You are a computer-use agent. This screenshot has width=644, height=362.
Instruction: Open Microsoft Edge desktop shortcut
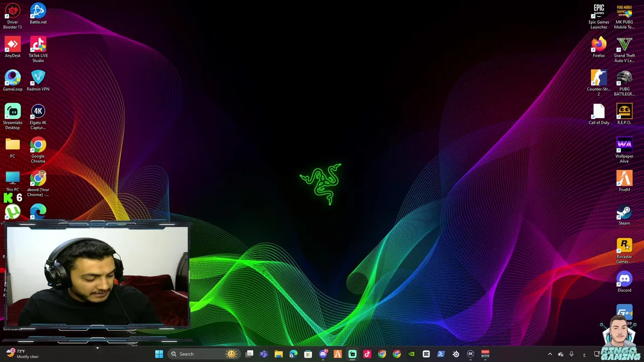click(38, 212)
